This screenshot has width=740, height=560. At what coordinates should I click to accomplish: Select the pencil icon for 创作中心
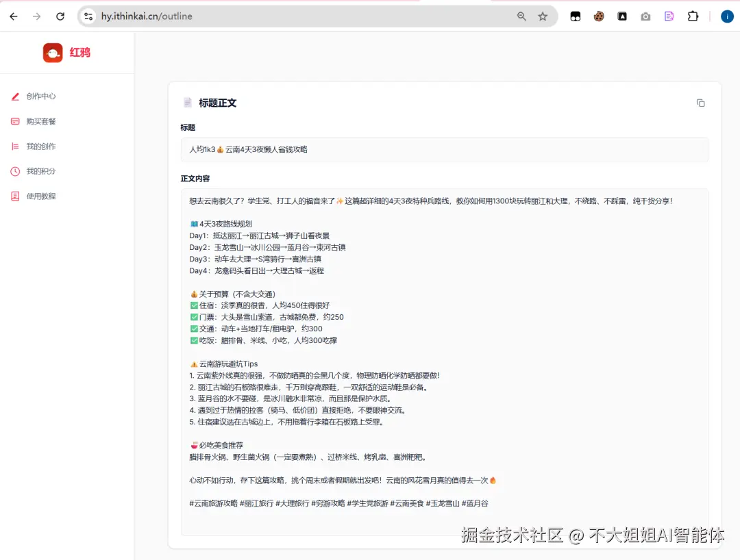coord(15,96)
